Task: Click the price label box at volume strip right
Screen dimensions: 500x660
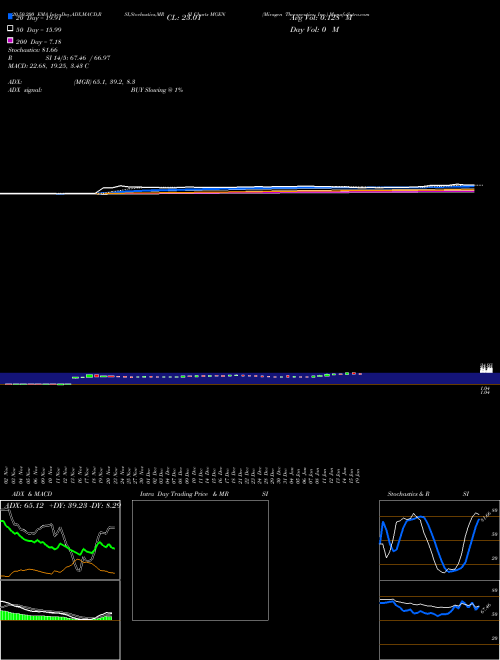Action: (487, 368)
